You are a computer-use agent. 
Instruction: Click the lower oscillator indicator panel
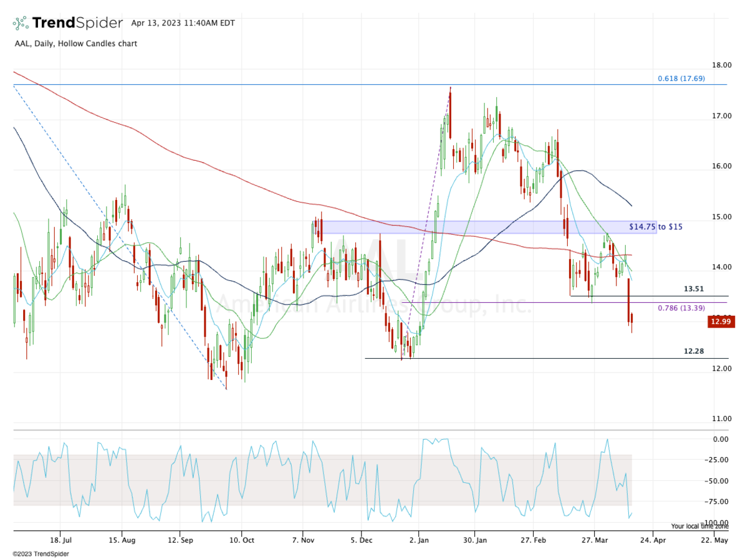click(312, 480)
